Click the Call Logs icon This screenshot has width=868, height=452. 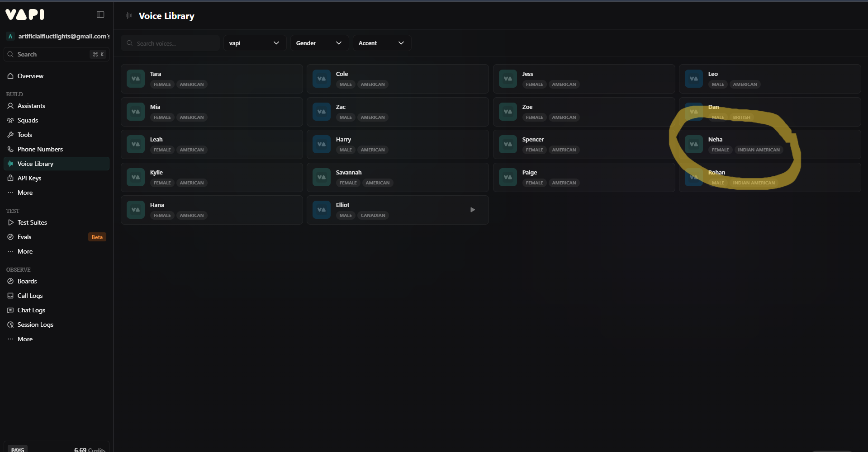(10, 296)
